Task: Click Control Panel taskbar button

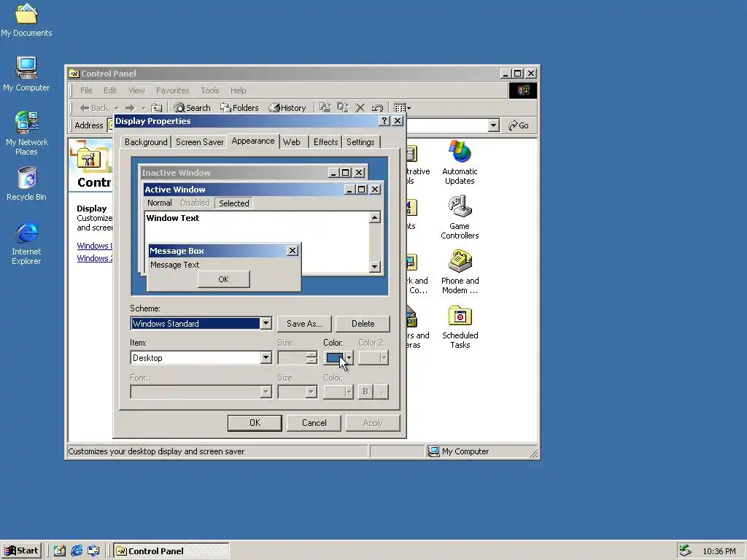Action: pos(171,551)
